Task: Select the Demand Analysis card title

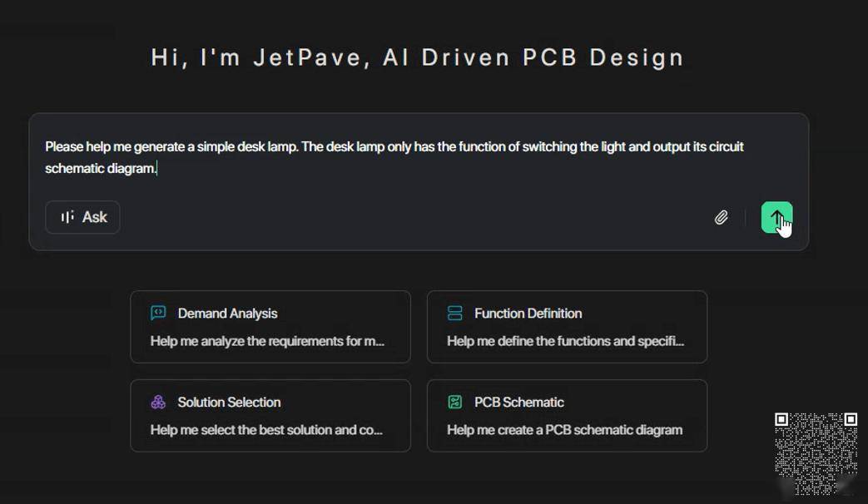Action: point(227,314)
